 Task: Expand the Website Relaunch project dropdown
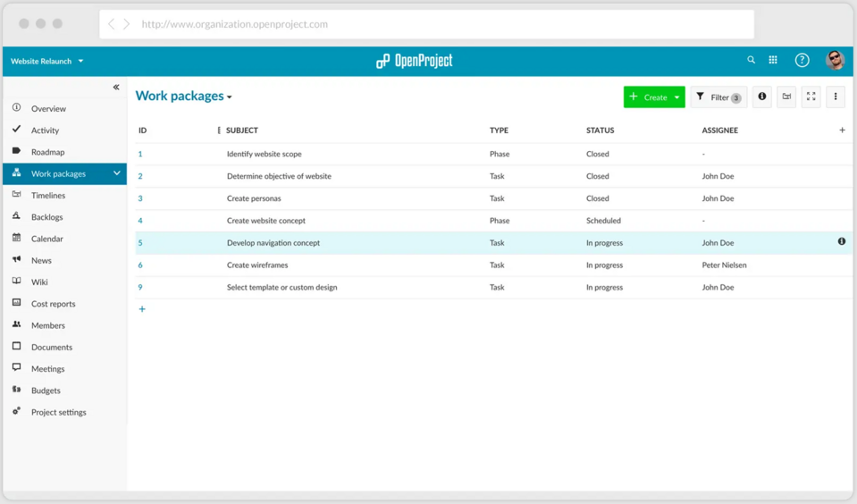coord(80,62)
